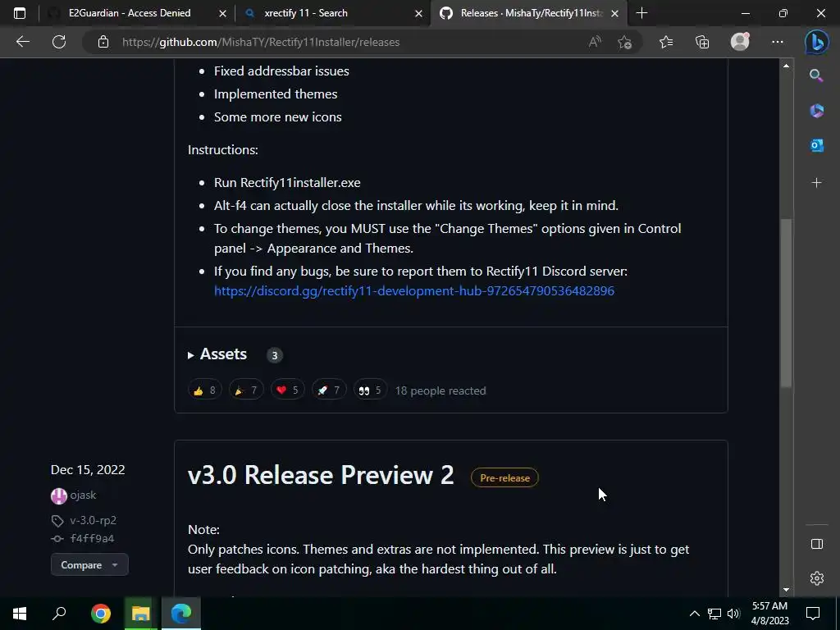Close the xrectify 11 Search tab
This screenshot has width=840, height=630.
pos(419,13)
